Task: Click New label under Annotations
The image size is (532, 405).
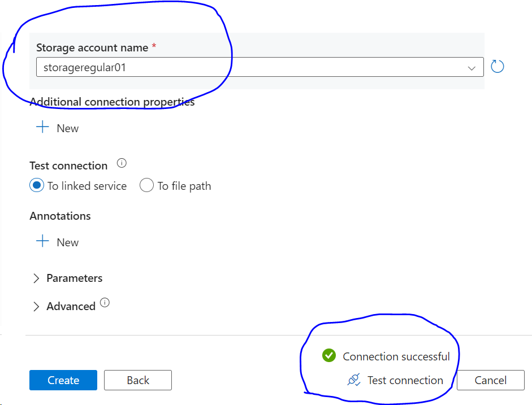Action: coord(68,242)
